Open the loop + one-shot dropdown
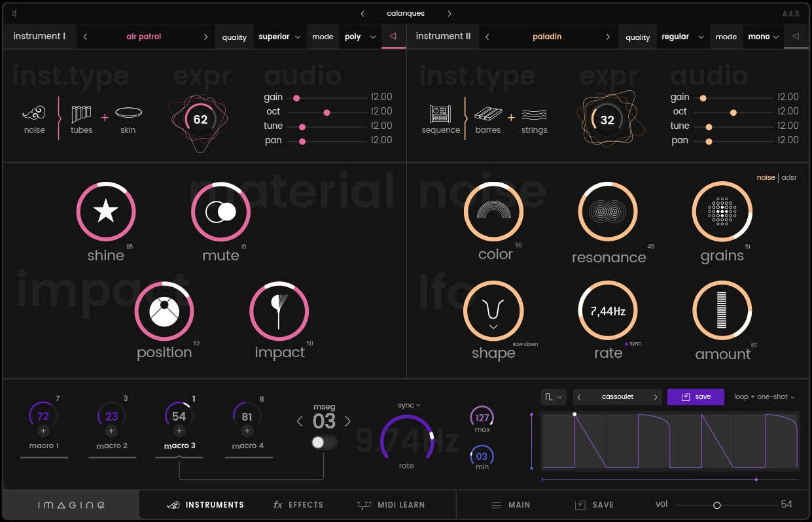 (764, 397)
